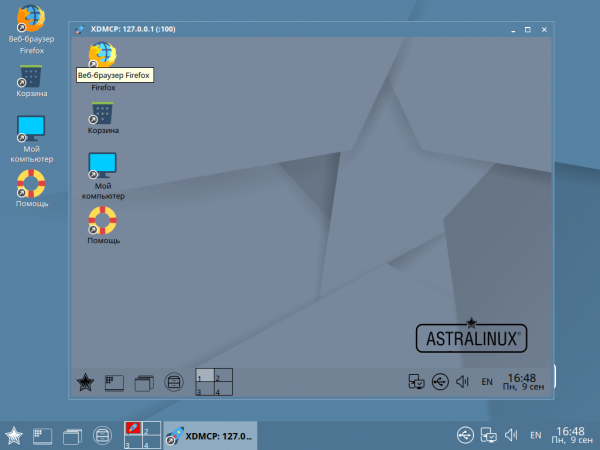Open the Корзина icon in the XDMCP session
The width and height of the screenshot is (600, 450).
pyautogui.click(x=102, y=113)
